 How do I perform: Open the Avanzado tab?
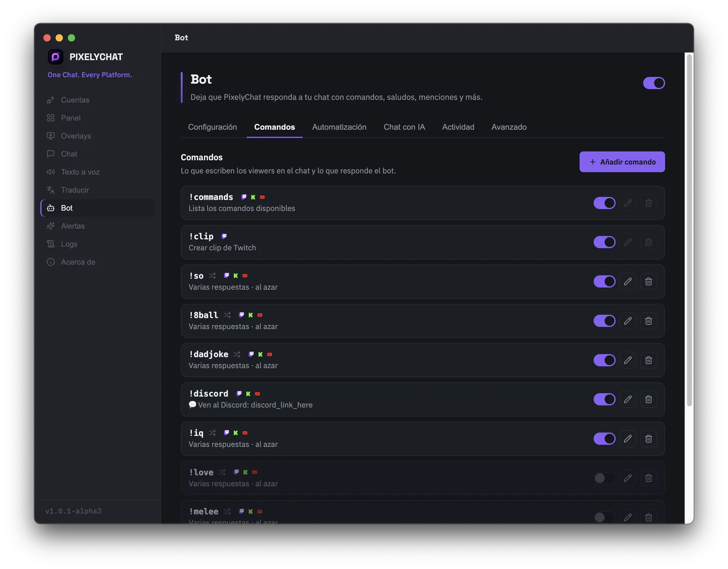click(x=509, y=127)
